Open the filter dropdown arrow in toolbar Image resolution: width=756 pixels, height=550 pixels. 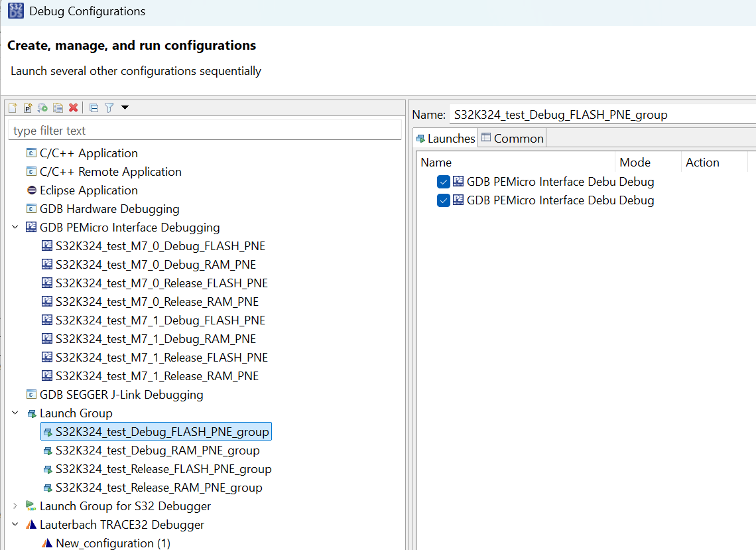(x=125, y=107)
